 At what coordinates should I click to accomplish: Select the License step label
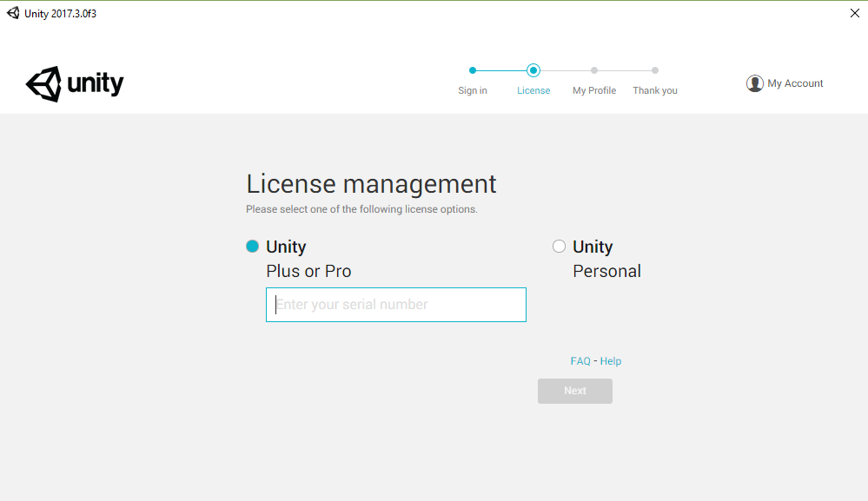coord(533,90)
